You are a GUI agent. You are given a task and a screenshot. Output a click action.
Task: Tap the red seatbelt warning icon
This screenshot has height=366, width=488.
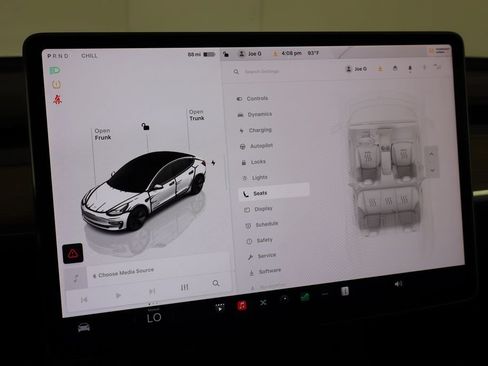click(57, 99)
